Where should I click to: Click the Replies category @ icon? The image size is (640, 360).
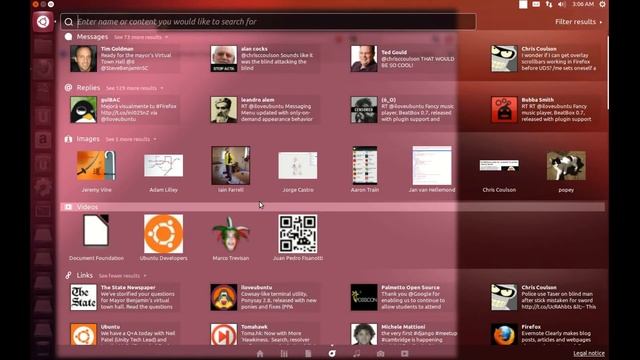pos(68,88)
